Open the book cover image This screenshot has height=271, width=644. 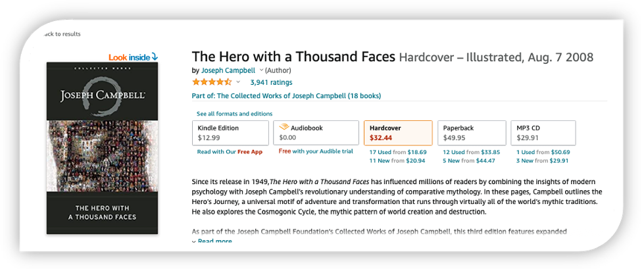tap(102, 148)
